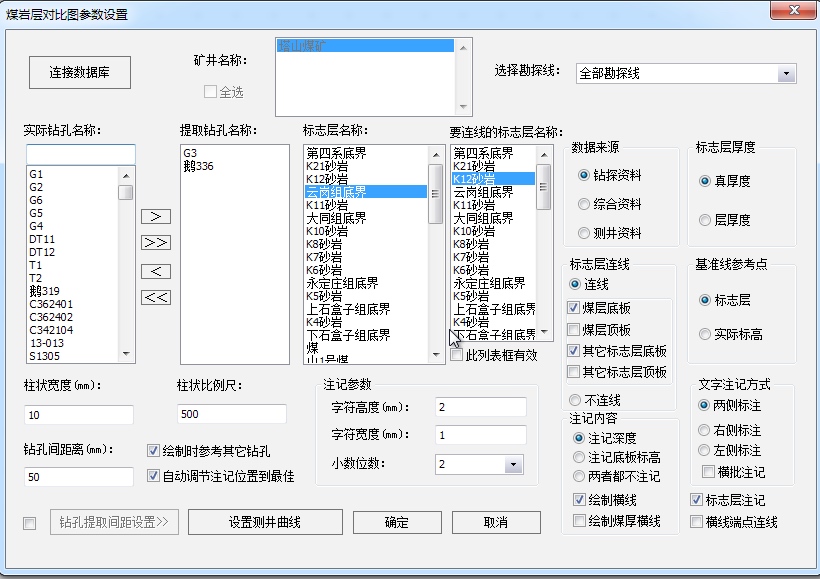
Task: Select the 综合资料 data source radio
Action: click(584, 204)
